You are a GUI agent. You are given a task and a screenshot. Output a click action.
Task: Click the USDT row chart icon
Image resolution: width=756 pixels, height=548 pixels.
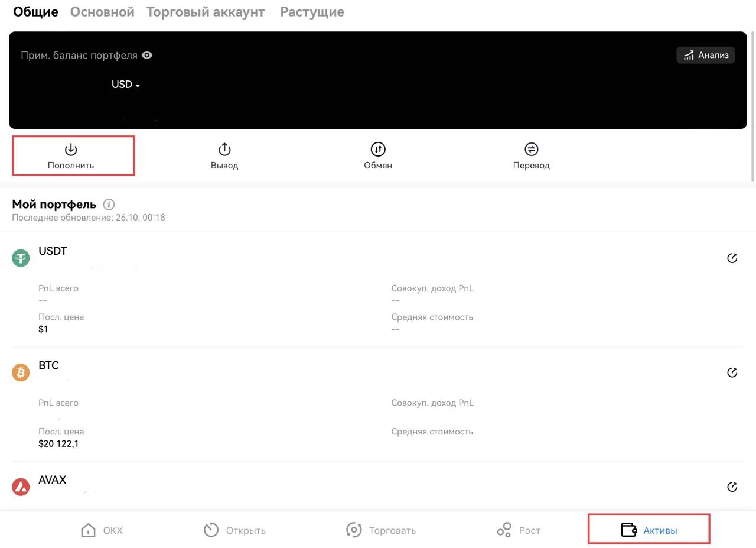point(732,258)
